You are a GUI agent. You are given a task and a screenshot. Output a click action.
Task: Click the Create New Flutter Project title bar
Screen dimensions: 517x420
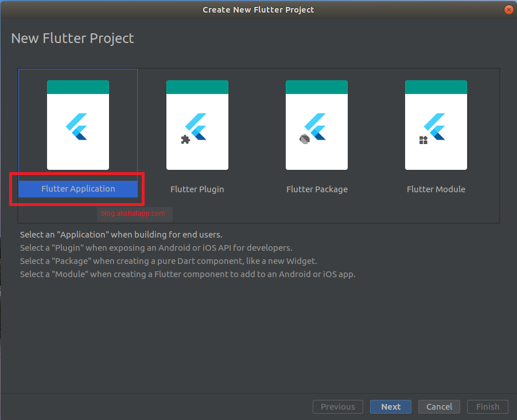click(x=258, y=9)
